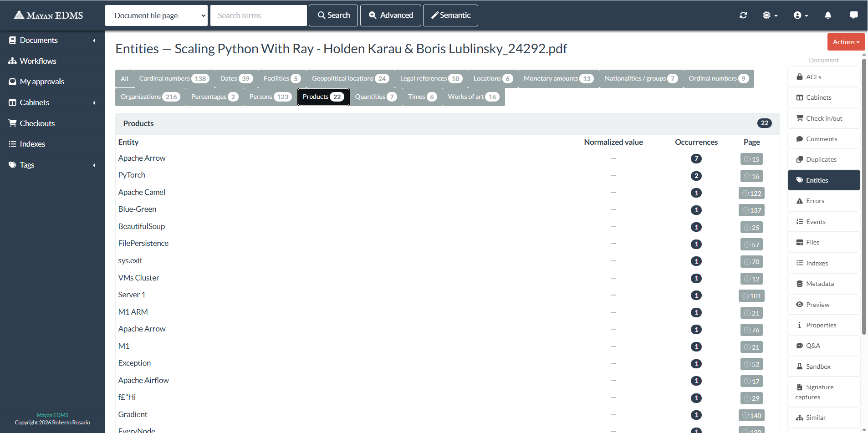Image resolution: width=868 pixels, height=433 pixels.
Task: Click the Search terms input field
Action: pyautogui.click(x=258, y=15)
